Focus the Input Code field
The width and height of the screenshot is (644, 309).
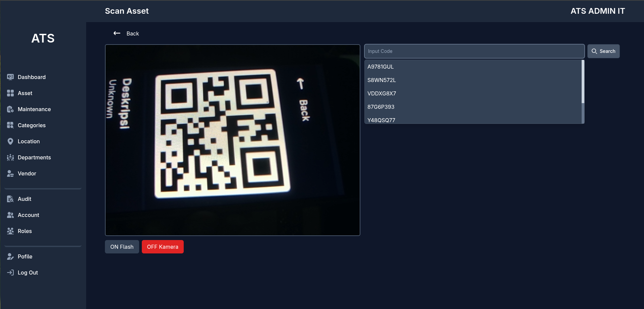[x=474, y=51]
